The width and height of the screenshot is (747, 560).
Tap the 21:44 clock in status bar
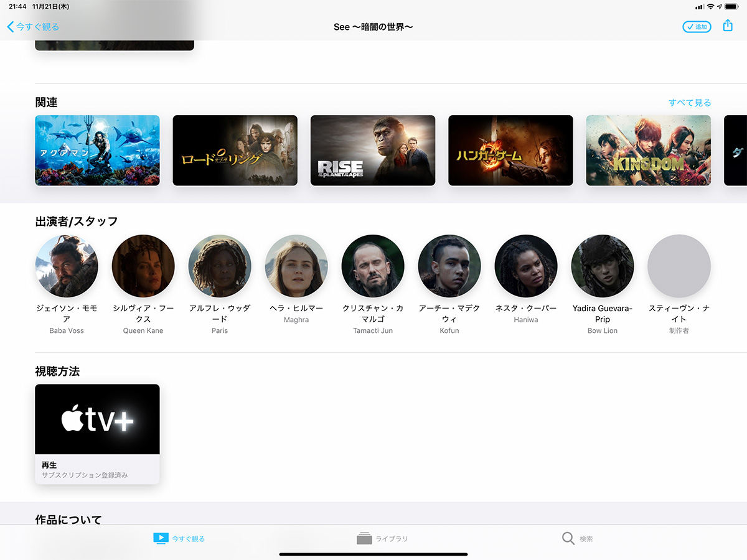pyautogui.click(x=17, y=6)
